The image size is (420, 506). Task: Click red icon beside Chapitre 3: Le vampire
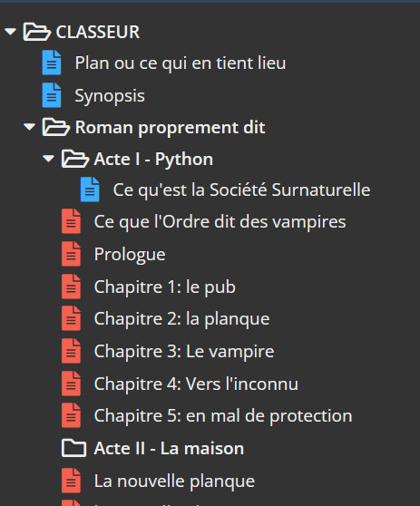[71, 351]
